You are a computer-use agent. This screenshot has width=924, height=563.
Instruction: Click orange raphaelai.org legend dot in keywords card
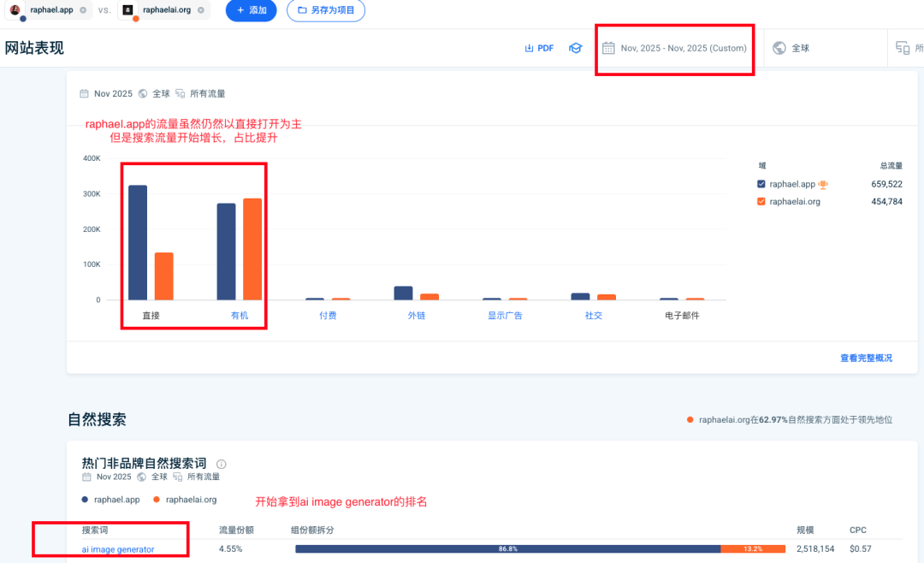click(157, 500)
